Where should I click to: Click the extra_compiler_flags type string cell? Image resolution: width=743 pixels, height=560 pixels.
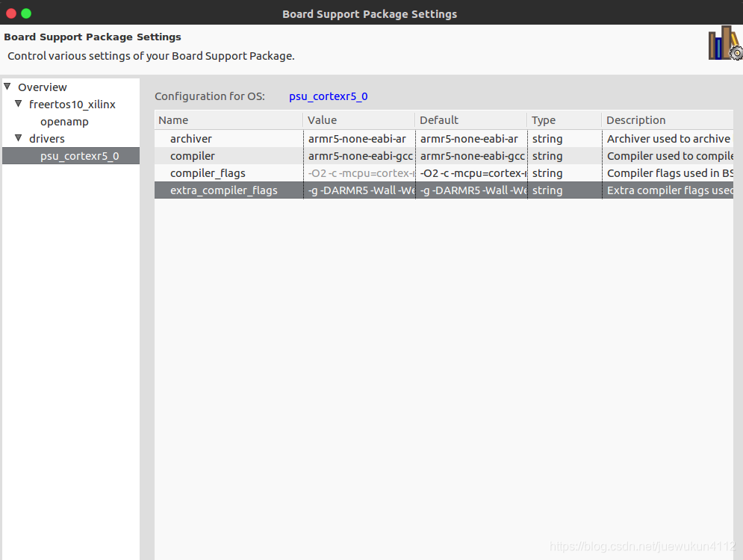565,190
